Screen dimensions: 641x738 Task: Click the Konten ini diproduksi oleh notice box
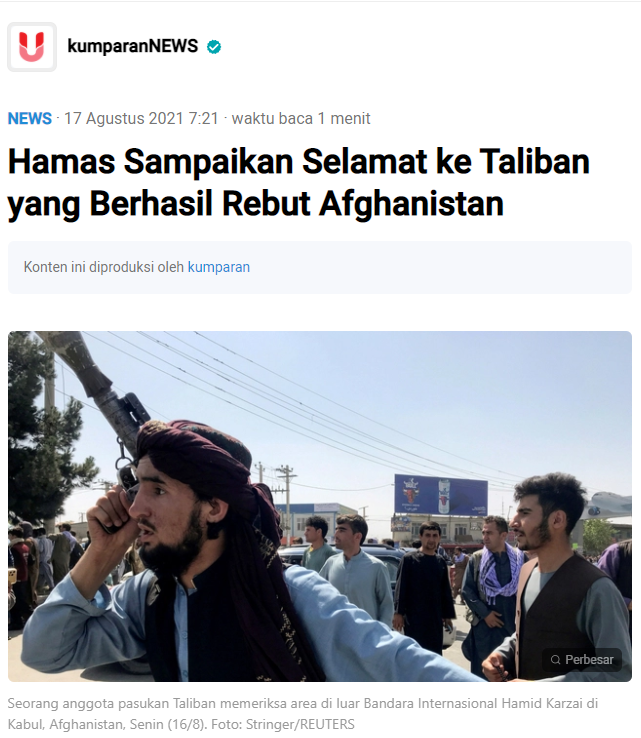[x=320, y=267]
